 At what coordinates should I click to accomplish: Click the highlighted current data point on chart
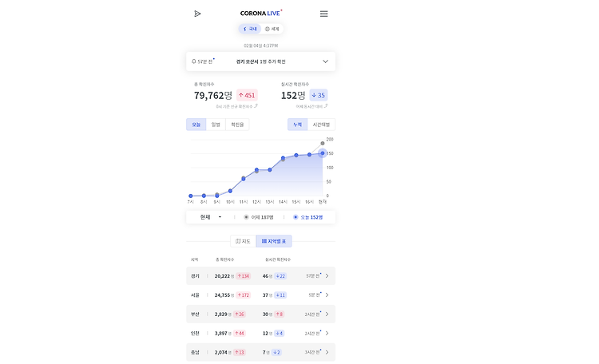tap(323, 153)
